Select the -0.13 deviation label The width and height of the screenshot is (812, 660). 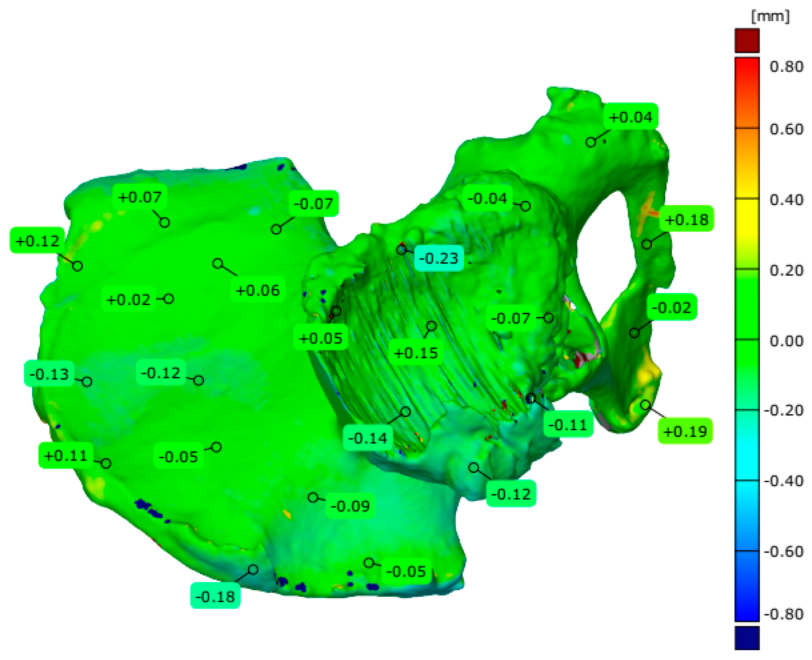[x=49, y=374]
